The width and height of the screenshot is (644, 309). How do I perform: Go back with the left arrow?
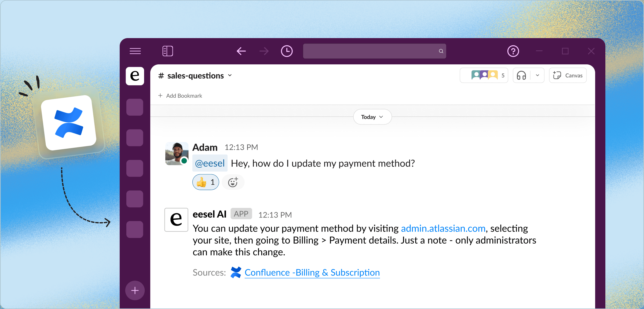pos(241,51)
